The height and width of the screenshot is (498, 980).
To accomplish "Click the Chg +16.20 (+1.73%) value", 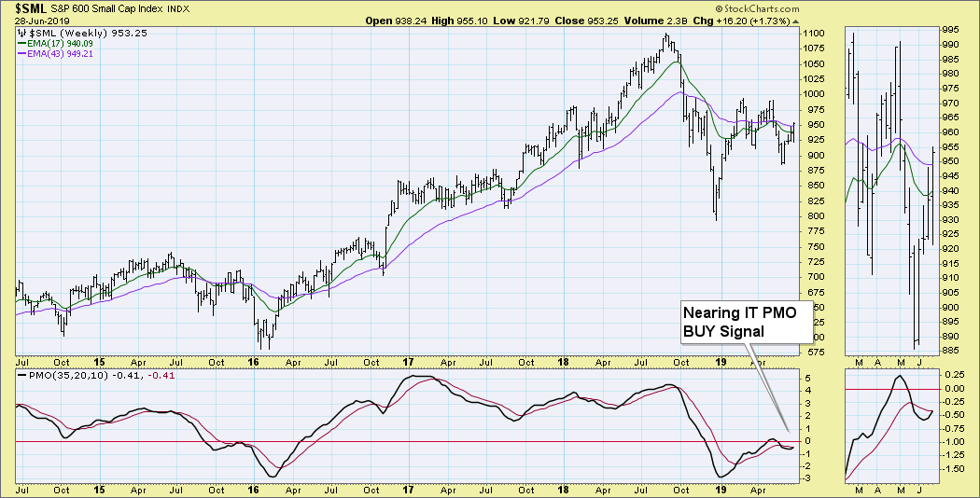I will [x=742, y=21].
